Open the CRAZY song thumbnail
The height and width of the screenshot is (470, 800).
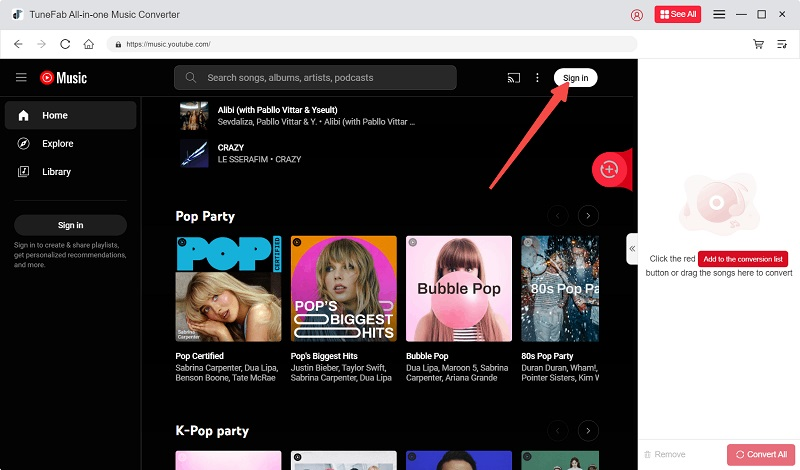194,153
